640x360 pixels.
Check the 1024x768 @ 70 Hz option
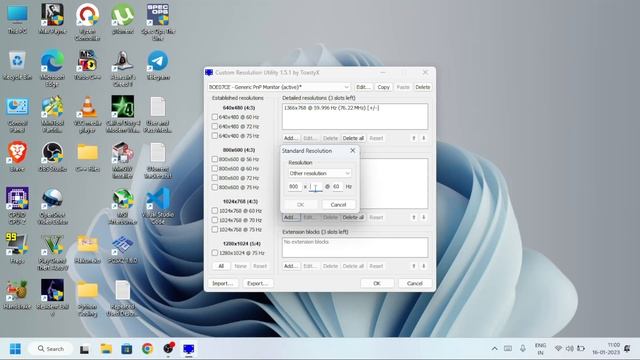click(x=215, y=220)
